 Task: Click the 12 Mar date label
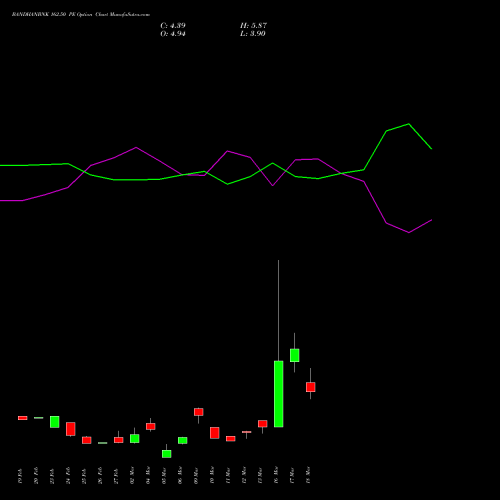tap(244, 475)
